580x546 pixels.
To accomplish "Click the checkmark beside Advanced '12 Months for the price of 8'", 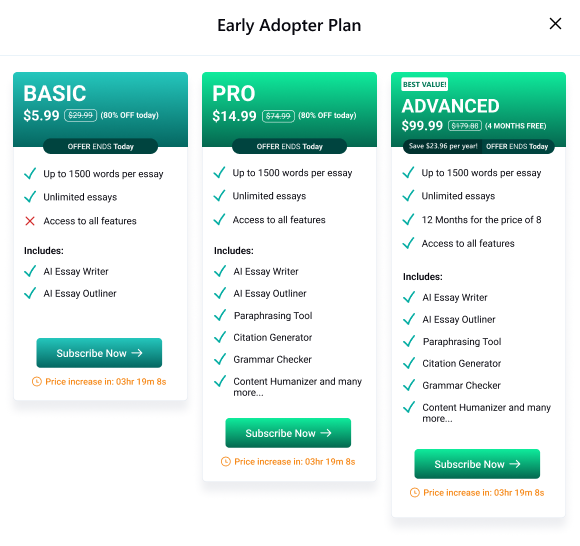I will tap(408, 219).
